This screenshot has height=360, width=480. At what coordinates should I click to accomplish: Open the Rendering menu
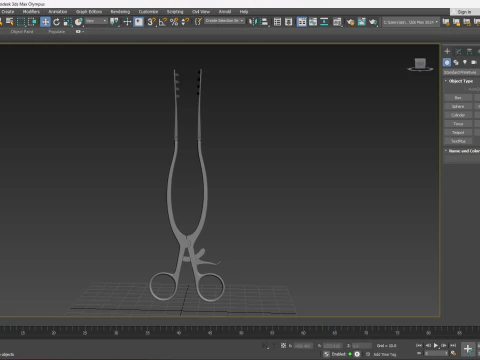120,12
